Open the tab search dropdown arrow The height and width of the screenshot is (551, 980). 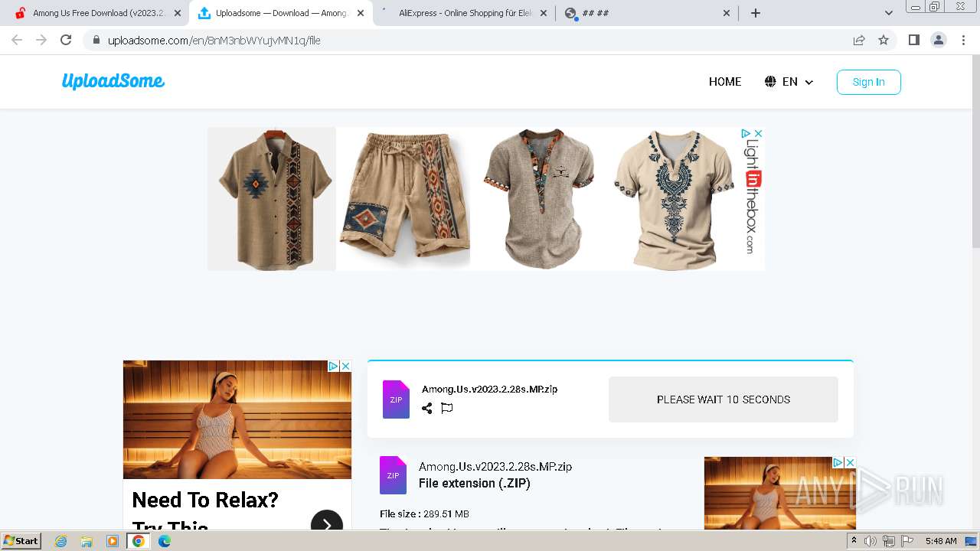[889, 13]
